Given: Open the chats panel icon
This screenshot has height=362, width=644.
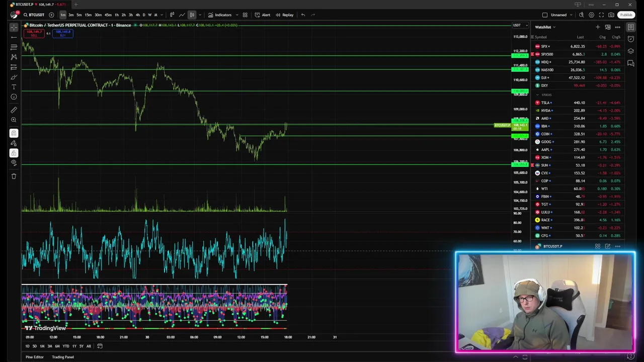Looking at the screenshot, I should (631, 63).
